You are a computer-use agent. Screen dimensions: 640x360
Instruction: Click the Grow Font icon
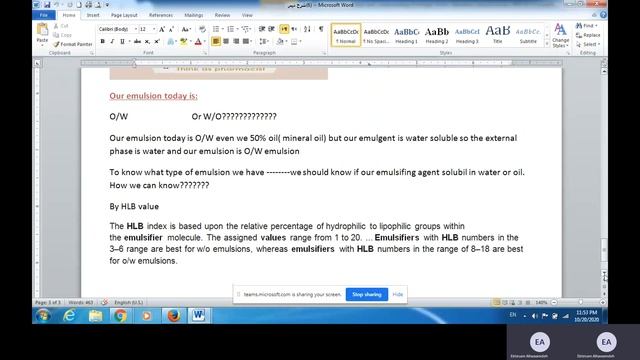pos(162,29)
